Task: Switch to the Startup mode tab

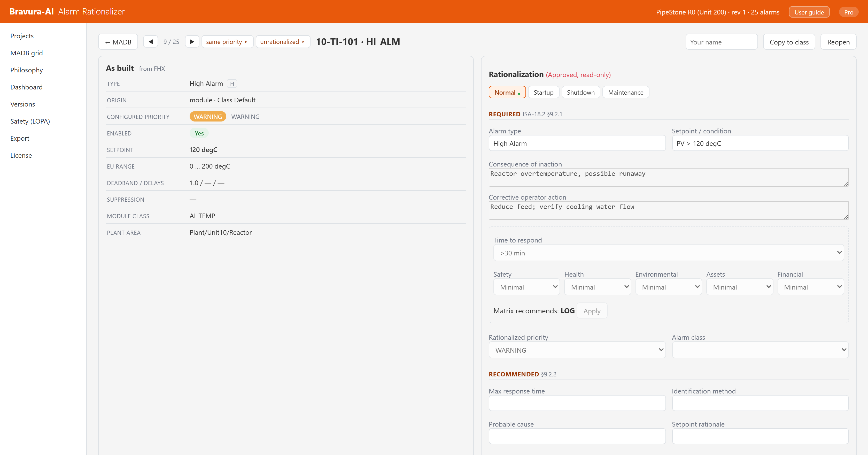Action: click(x=543, y=92)
